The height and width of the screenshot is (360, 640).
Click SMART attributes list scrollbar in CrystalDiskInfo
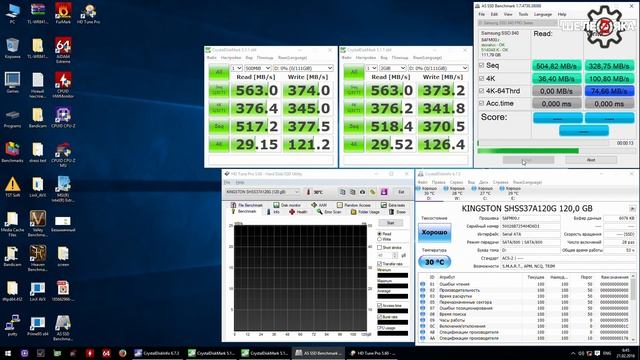coord(633,307)
